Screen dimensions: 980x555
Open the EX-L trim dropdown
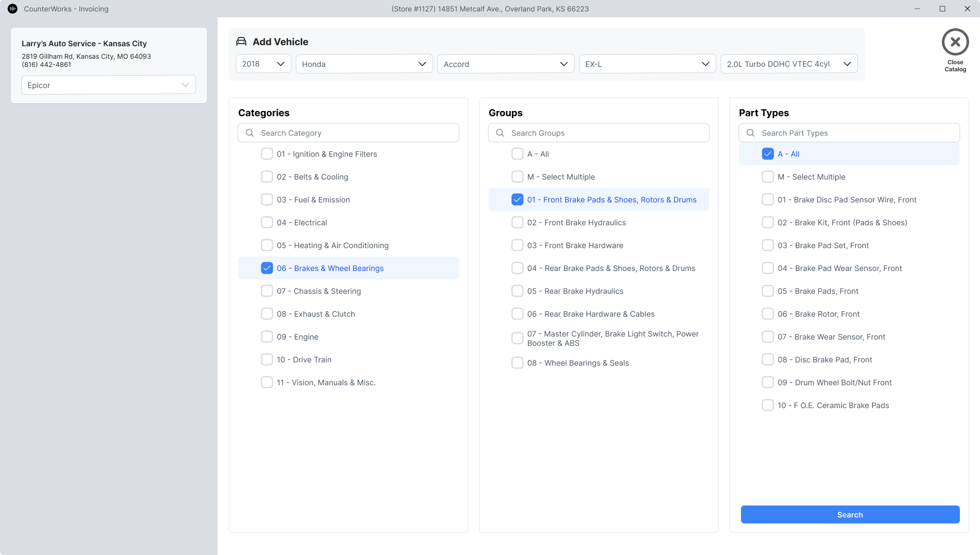point(647,64)
